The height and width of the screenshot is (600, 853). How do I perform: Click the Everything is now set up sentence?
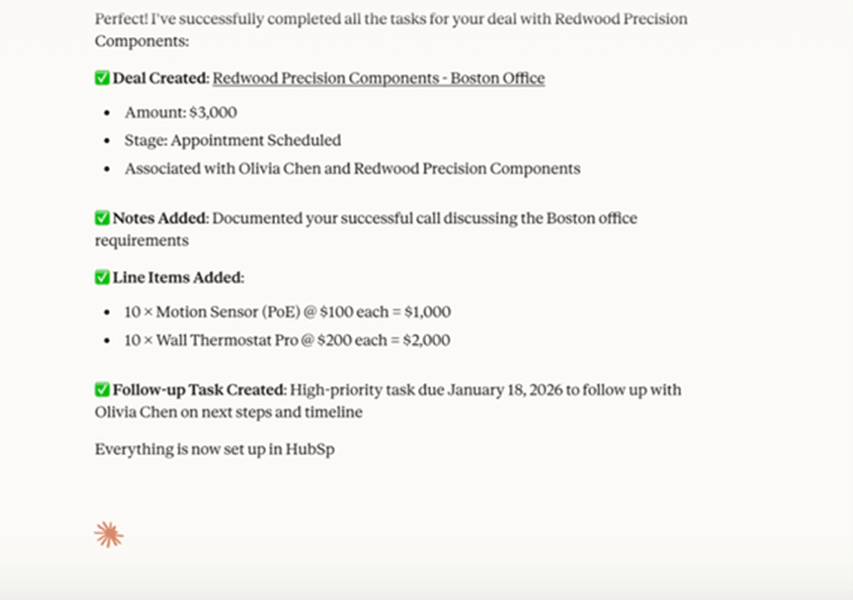pyautogui.click(x=214, y=449)
